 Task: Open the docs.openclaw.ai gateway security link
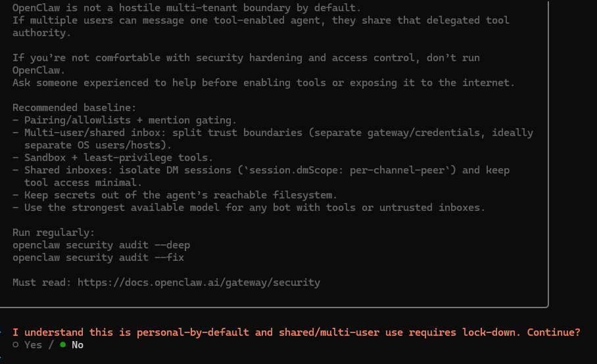pos(199,283)
